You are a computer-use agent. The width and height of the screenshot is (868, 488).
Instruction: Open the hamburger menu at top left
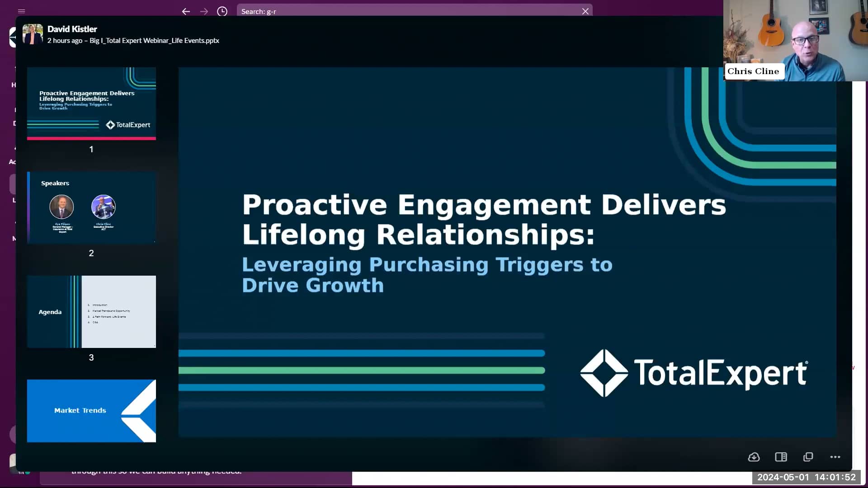pos(21,11)
